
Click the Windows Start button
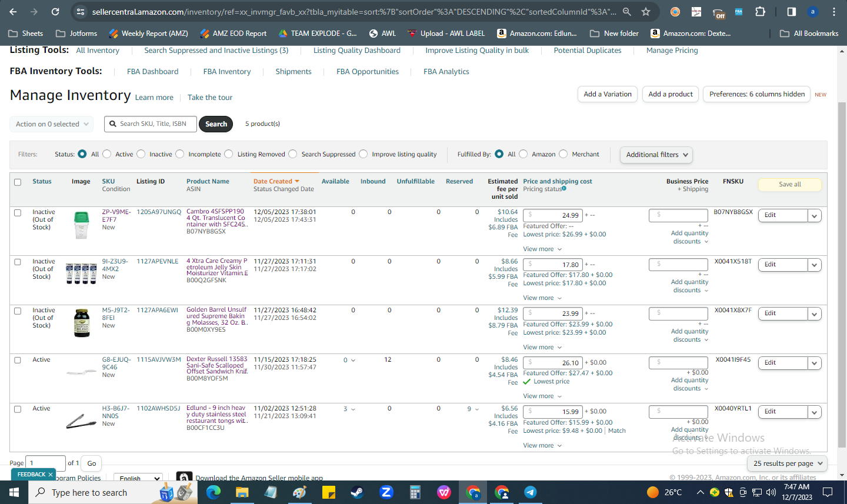[14, 492]
